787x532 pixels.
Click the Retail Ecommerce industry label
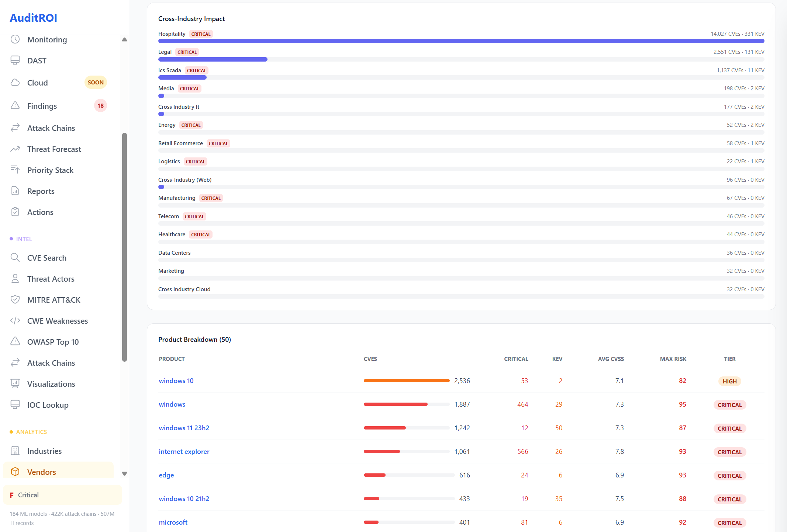[180, 143]
